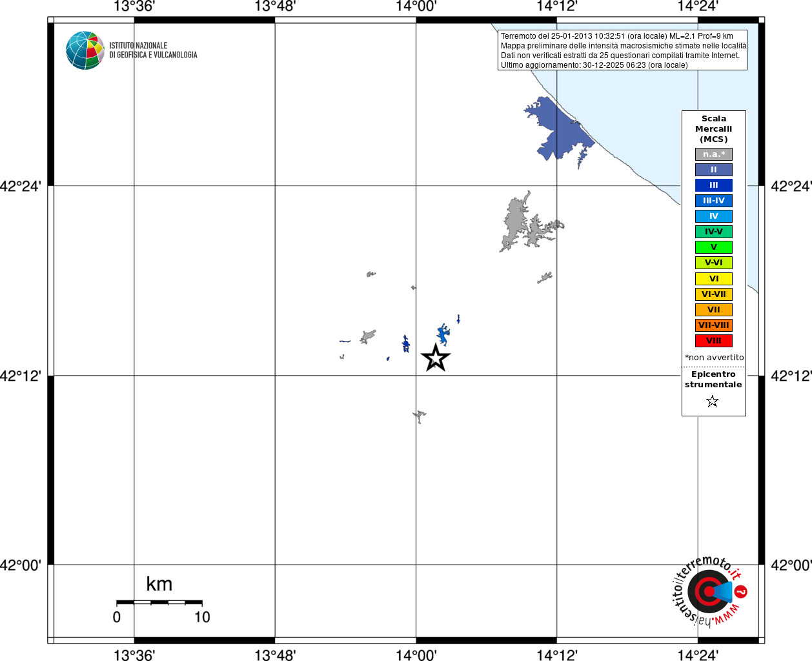The image size is (812, 661).
Task: Click the bottom 14°00' longitude label
Action: [416, 655]
